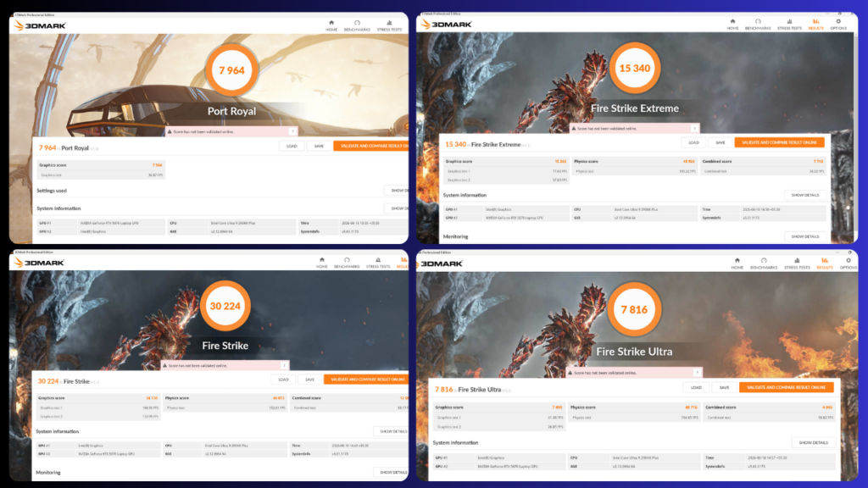Click 3DMark logo in Fire Strike Extreme window

[x=446, y=25]
